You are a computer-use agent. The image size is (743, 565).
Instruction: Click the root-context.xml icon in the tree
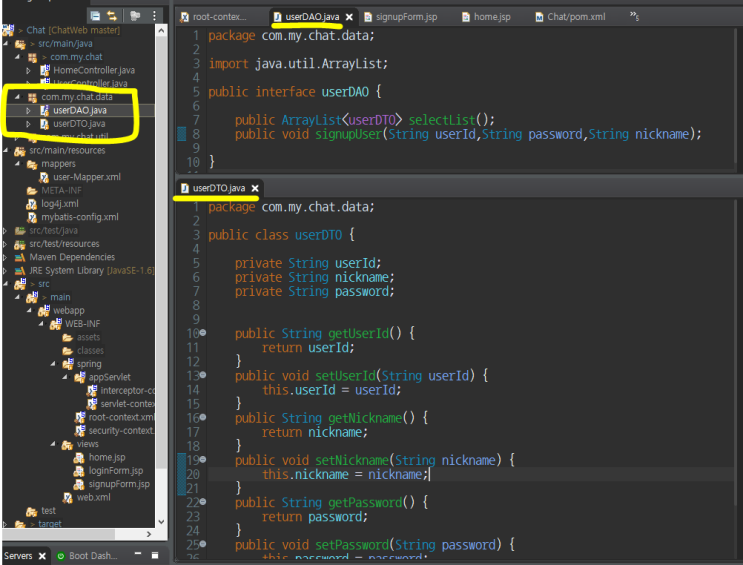click(x=80, y=417)
